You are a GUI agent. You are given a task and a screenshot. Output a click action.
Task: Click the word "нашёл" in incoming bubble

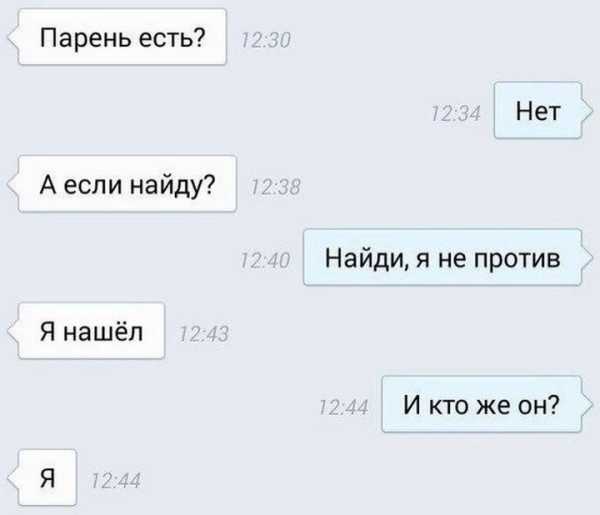[x=103, y=332]
